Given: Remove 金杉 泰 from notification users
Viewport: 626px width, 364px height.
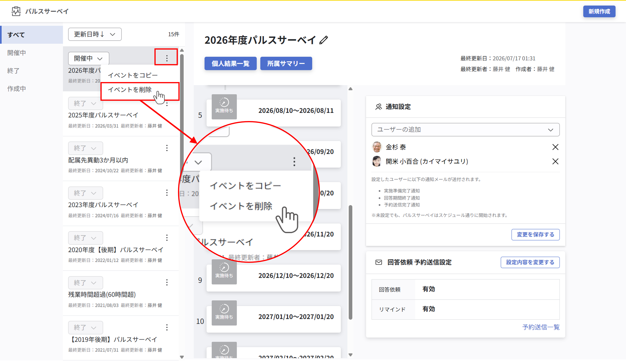Looking at the screenshot, I should click(555, 147).
